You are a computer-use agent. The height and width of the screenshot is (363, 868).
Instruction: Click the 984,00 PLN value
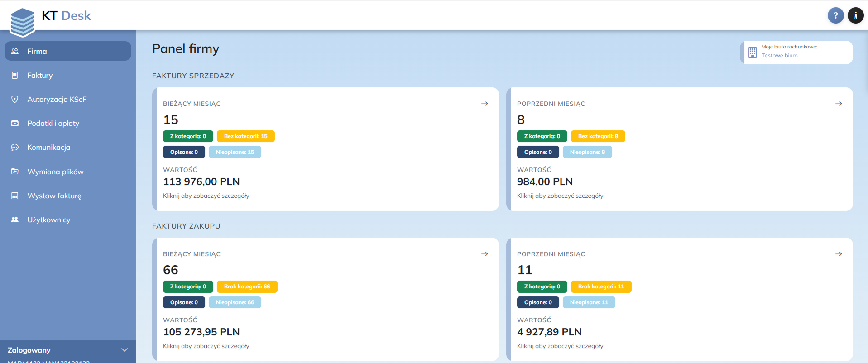tap(545, 181)
